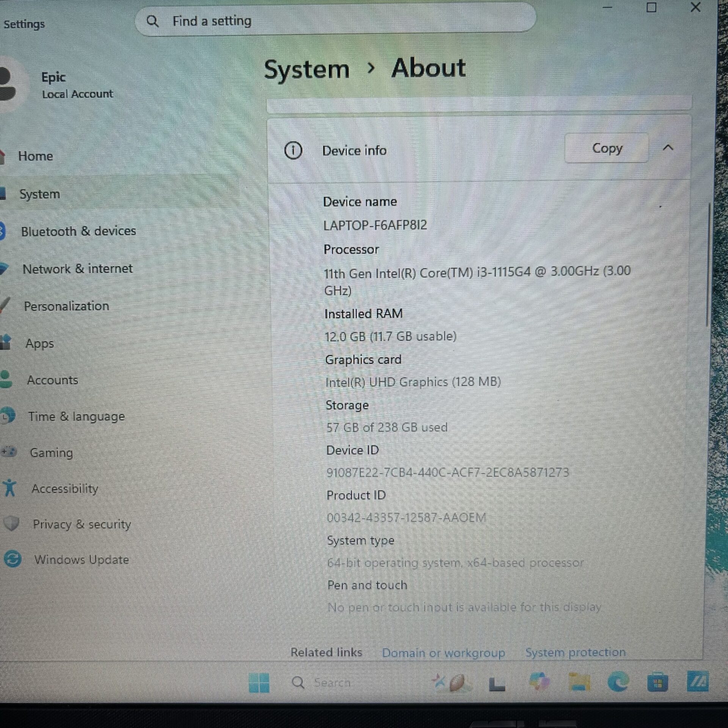The image size is (728, 728).
Task: Open Microsoft Store from the taskbar
Action: 657,683
